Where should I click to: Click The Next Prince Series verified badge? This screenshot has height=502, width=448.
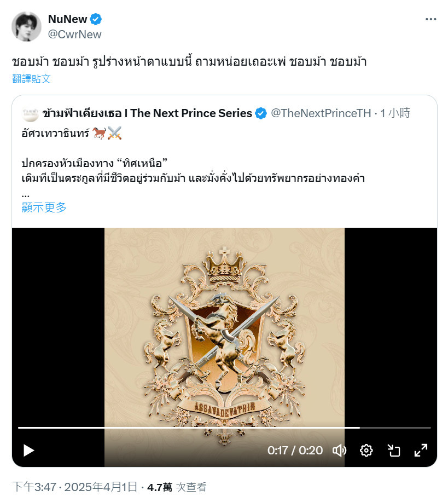click(261, 113)
